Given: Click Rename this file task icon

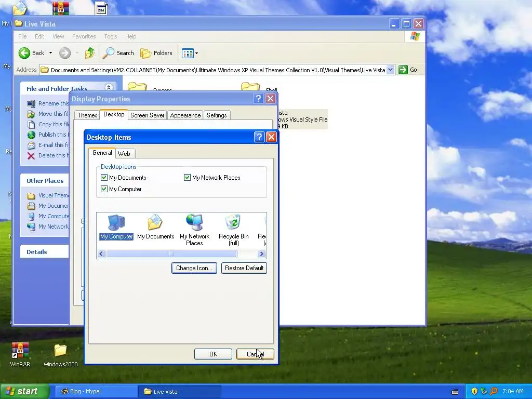Looking at the screenshot, I should [31, 103].
